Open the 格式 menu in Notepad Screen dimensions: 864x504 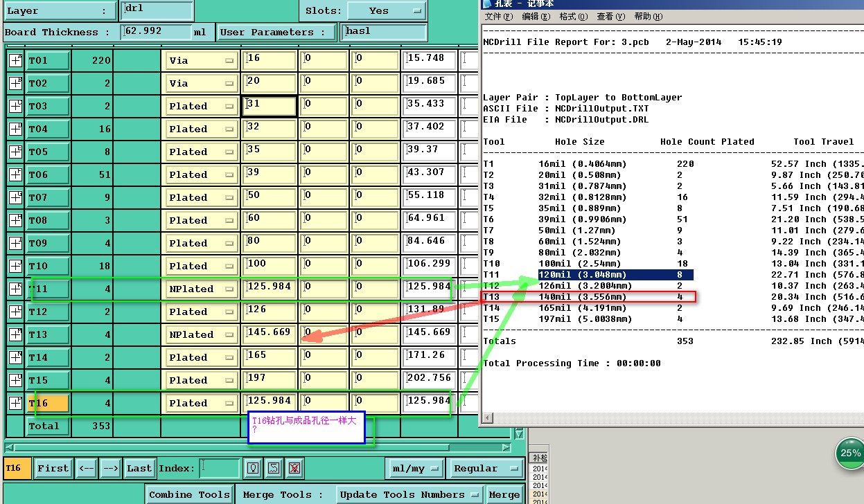574,17
